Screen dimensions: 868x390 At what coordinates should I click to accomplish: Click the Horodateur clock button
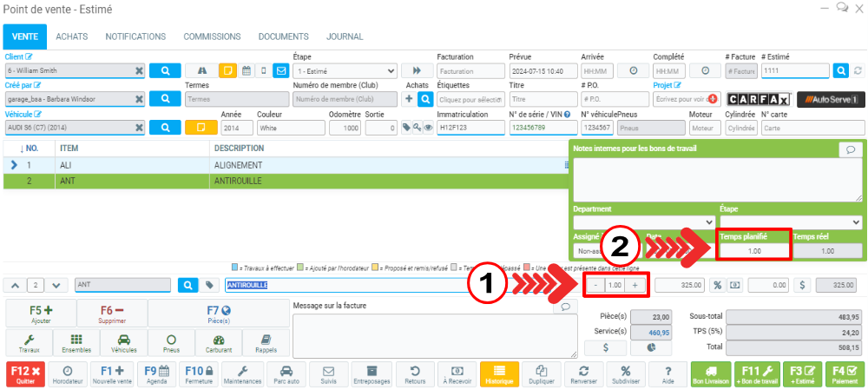(67, 373)
